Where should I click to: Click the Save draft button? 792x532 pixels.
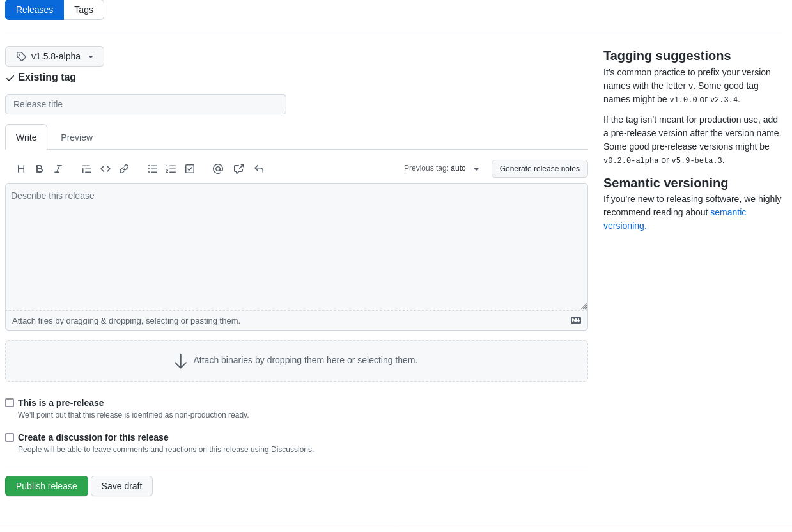tap(121, 486)
